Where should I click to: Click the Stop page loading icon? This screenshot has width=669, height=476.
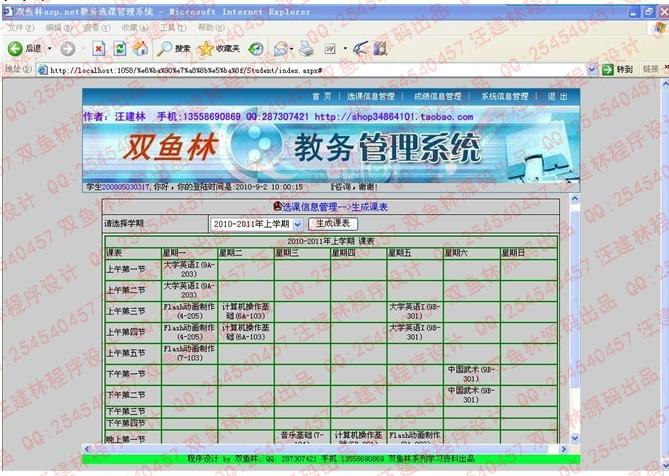(99, 49)
